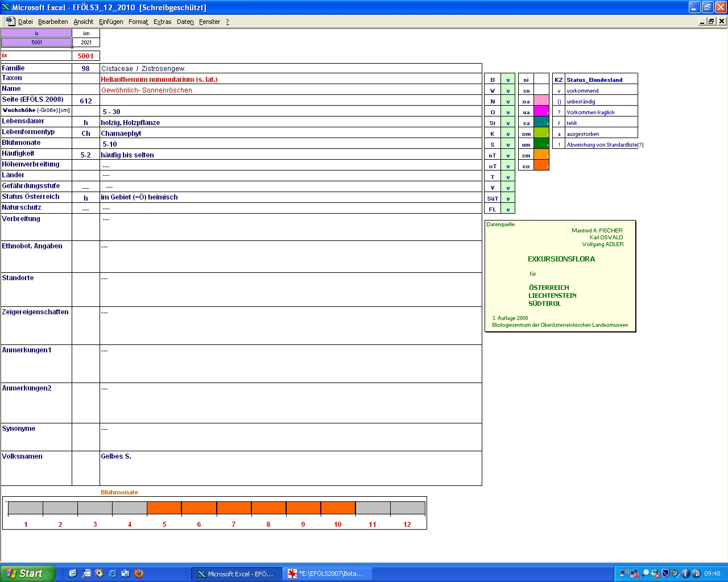The height and width of the screenshot is (582, 728).
Task: Restore the workbook window inside Excel
Action: [712, 21]
